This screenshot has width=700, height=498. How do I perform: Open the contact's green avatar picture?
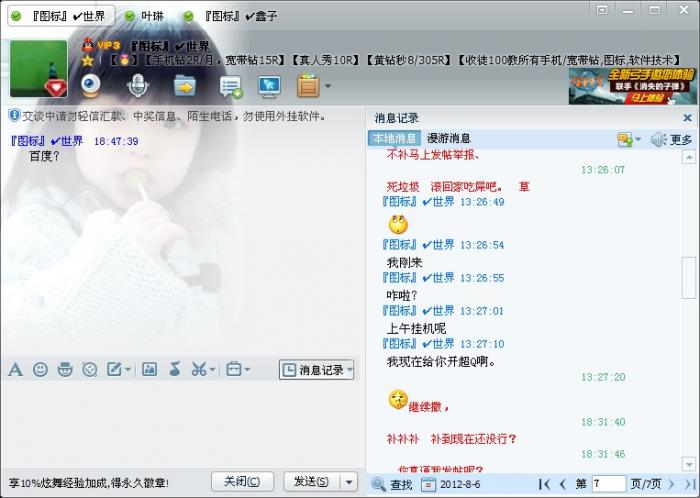pos(38,68)
